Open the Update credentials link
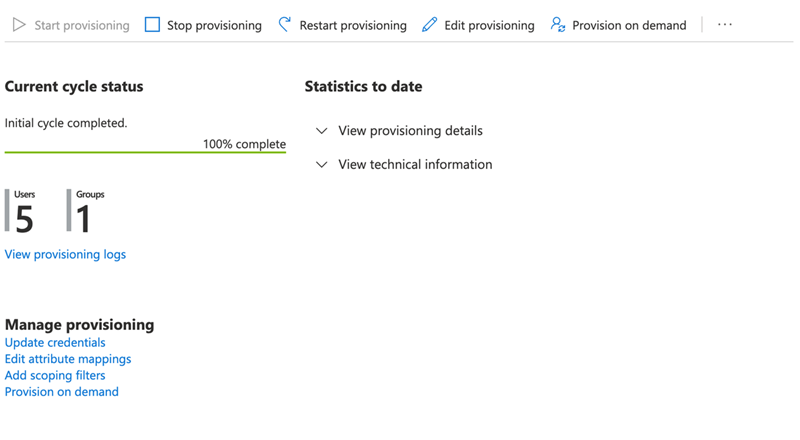 (55, 342)
